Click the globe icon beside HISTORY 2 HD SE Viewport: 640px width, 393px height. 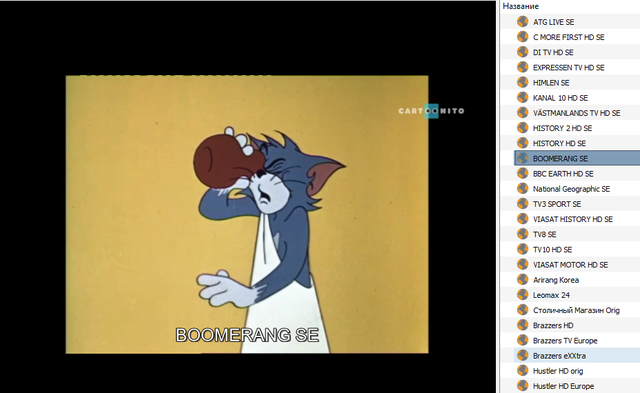[x=522, y=128]
